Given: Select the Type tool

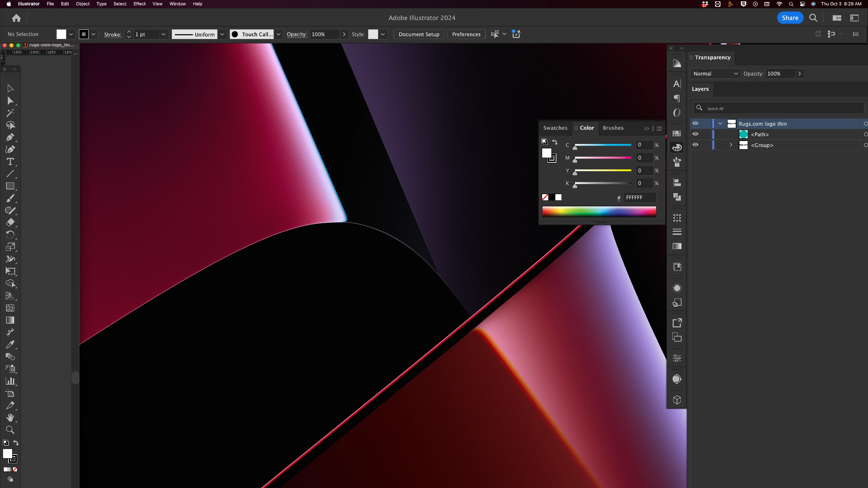Looking at the screenshot, I should click(10, 162).
